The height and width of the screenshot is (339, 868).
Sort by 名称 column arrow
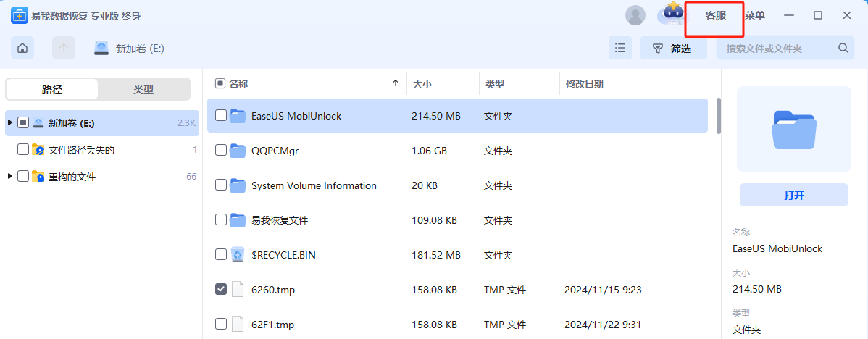point(396,83)
